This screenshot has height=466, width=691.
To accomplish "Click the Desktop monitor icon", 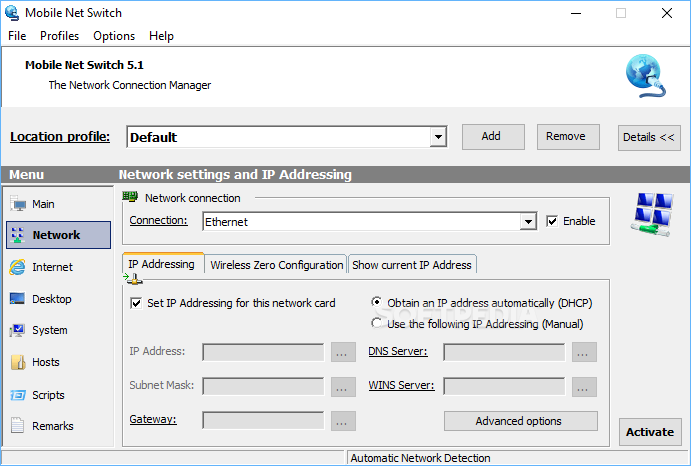I will (x=17, y=298).
